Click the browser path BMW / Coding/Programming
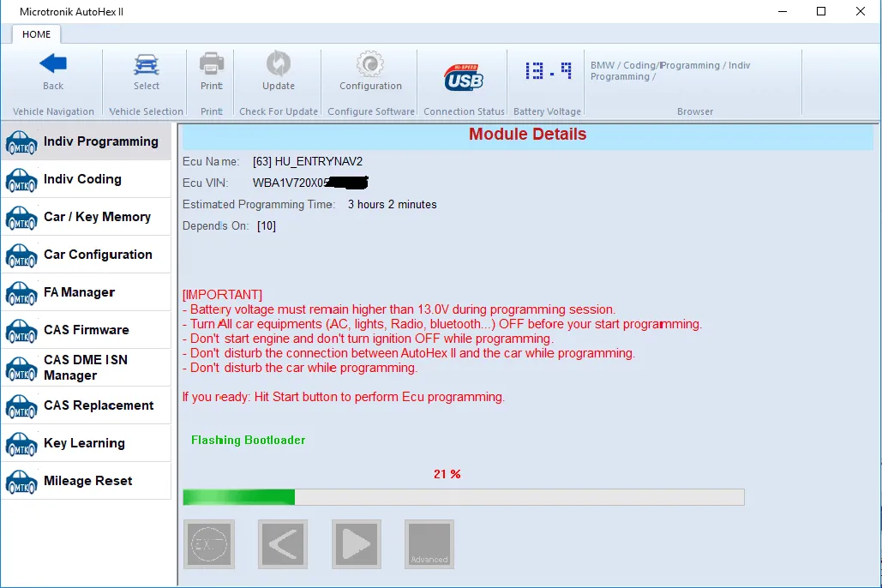 coord(670,71)
